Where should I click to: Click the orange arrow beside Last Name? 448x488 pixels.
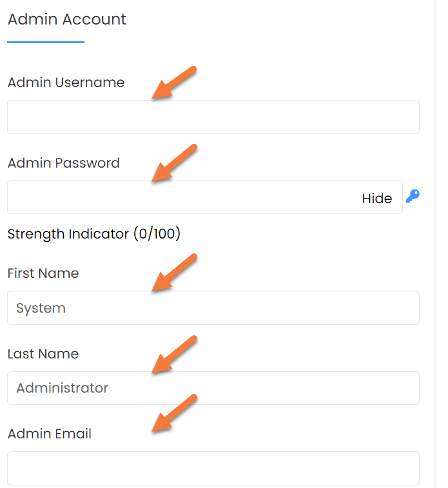173,355
